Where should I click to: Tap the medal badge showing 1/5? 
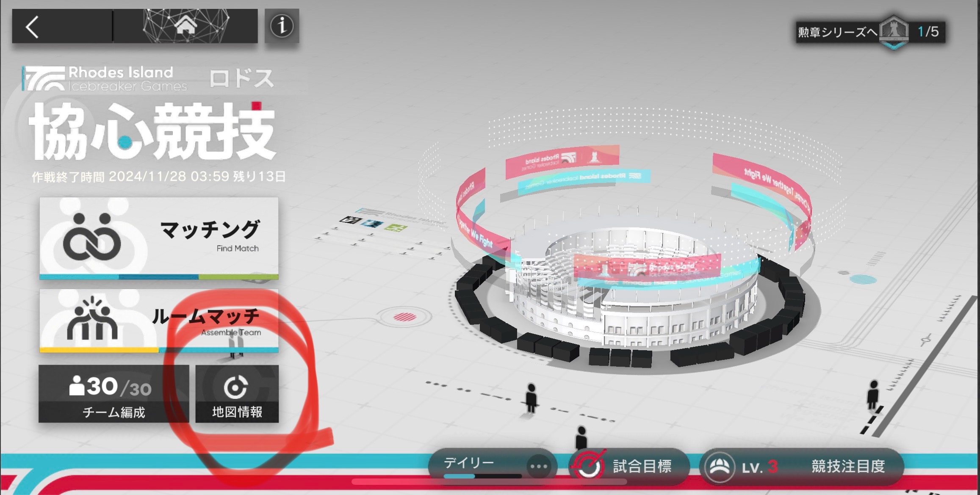tap(894, 32)
